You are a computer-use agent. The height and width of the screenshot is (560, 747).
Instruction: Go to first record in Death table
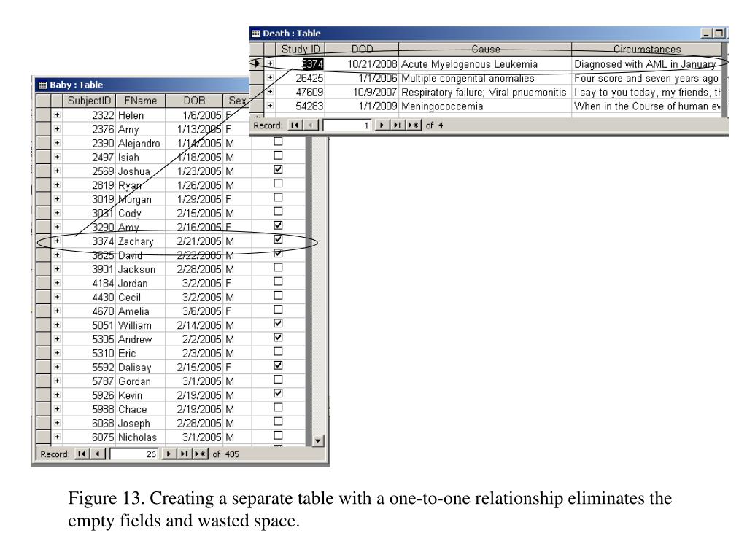point(295,125)
